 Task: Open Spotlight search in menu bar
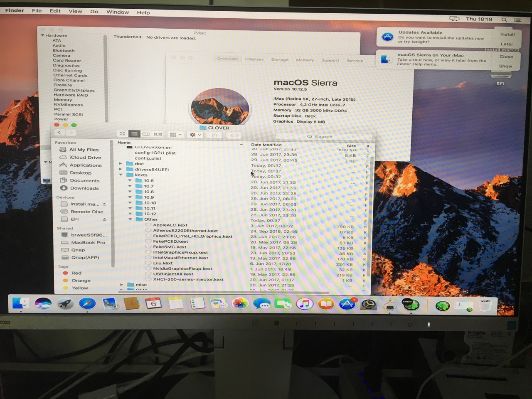click(504, 20)
